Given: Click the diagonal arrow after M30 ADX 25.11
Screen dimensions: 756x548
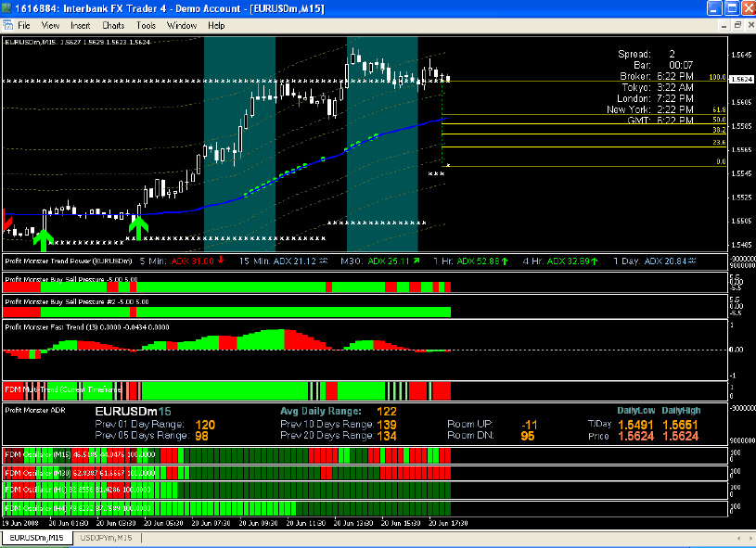Looking at the screenshot, I should 416,261.
